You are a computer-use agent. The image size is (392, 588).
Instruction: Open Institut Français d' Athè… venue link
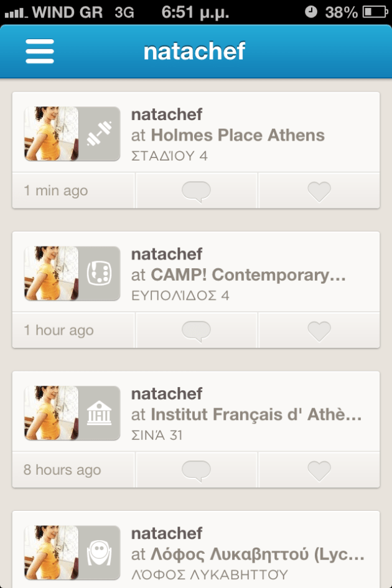click(x=256, y=414)
